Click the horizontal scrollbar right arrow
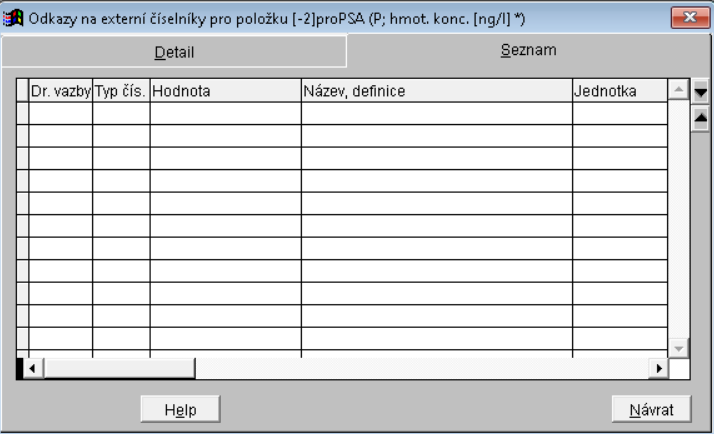This screenshot has height=434, width=714. click(x=658, y=369)
